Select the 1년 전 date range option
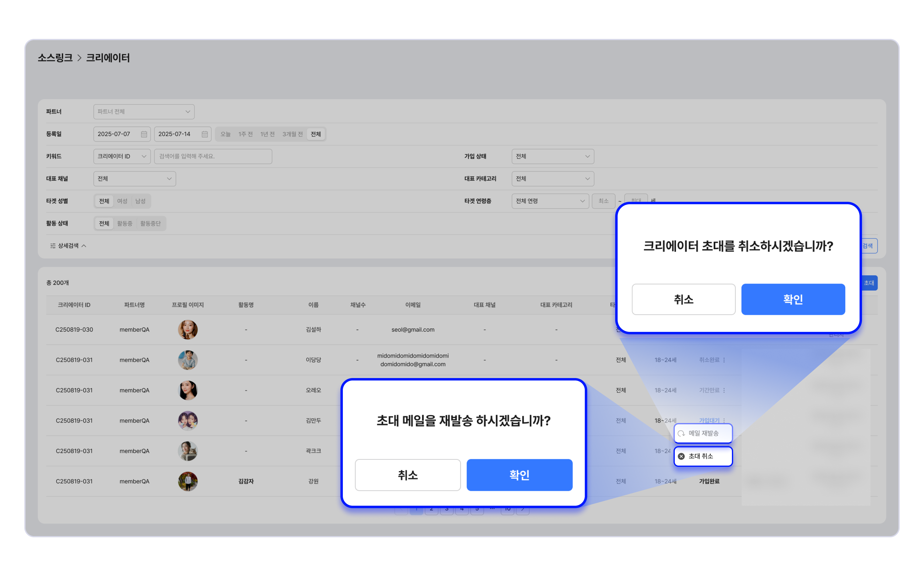The height and width of the screenshot is (575, 924). click(x=267, y=134)
